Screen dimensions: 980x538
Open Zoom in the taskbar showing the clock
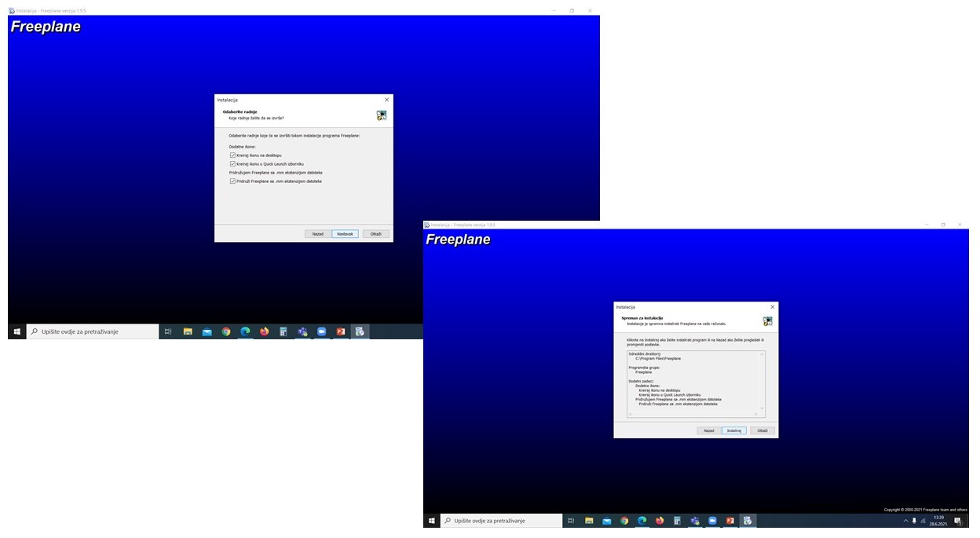click(x=712, y=521)
